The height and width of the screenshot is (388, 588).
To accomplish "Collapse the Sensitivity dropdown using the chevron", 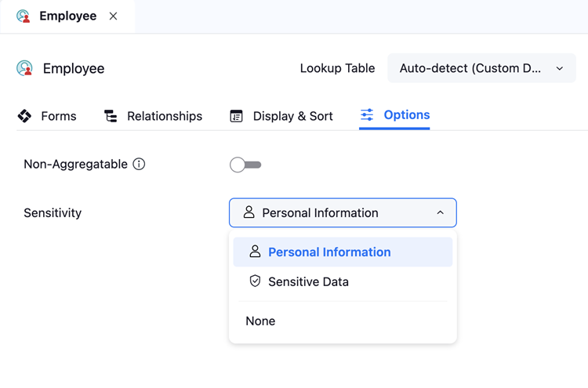I will (440, 212).
